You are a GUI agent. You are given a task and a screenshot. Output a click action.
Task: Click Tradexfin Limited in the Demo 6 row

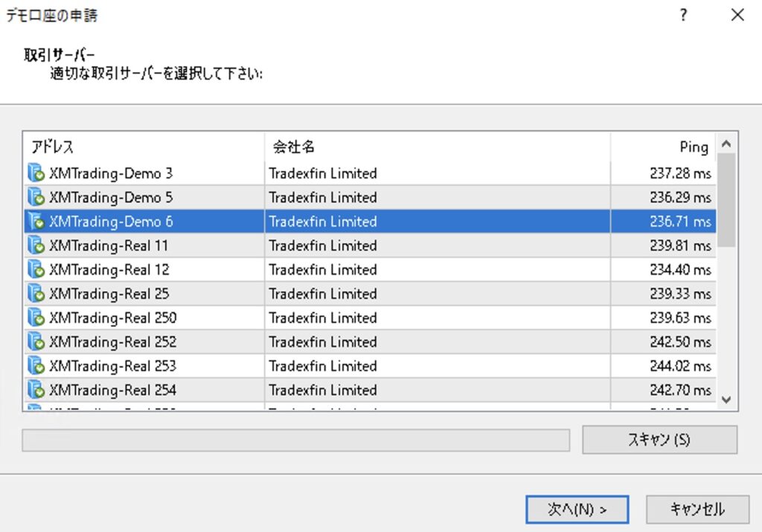pos(323,222)
